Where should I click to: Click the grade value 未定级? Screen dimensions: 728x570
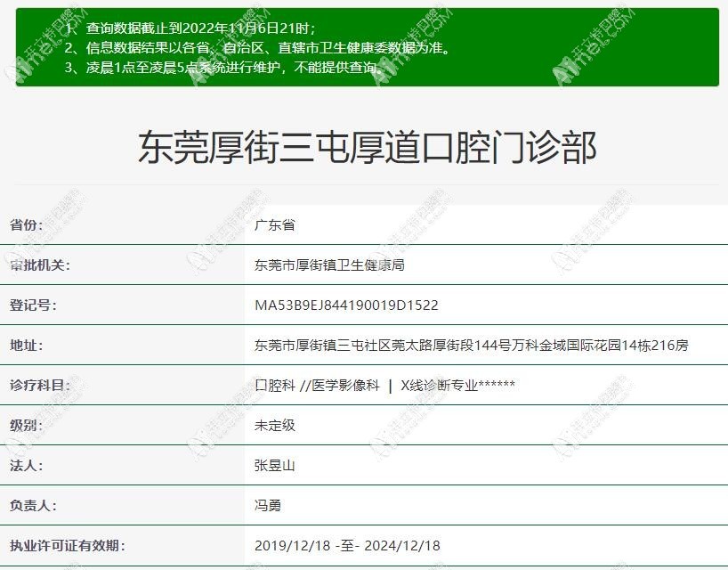click(x=274, y=426)
